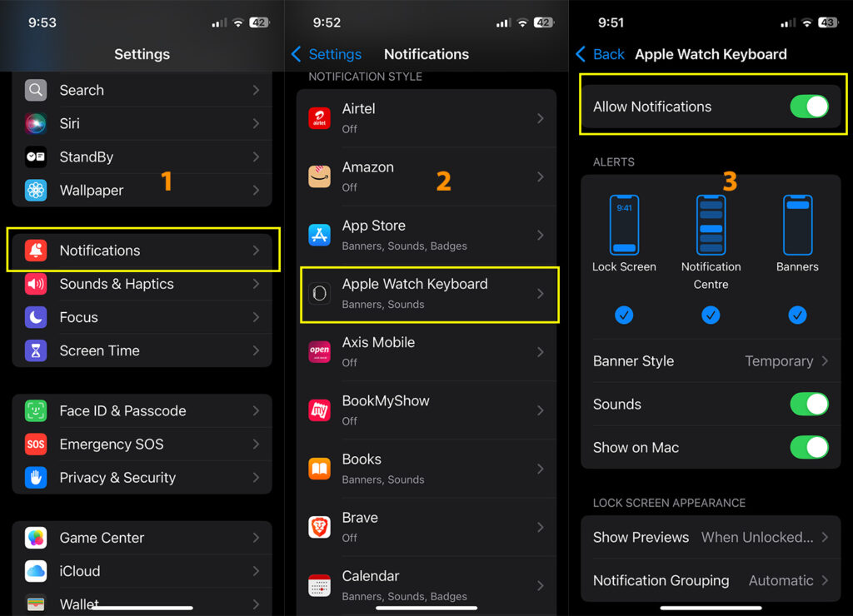Tap the Wi-Fi icon in Settings status bar
Screen dimensions: 853x616
237,22
